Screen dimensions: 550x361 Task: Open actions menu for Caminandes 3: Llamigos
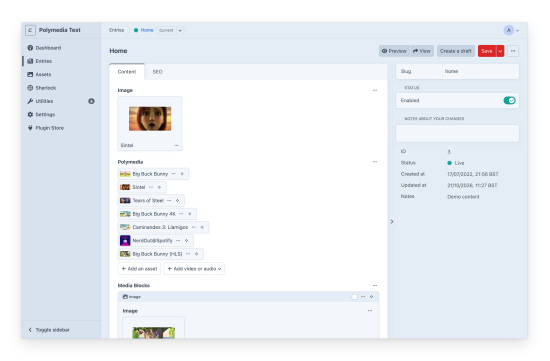[x=194, y=227]
